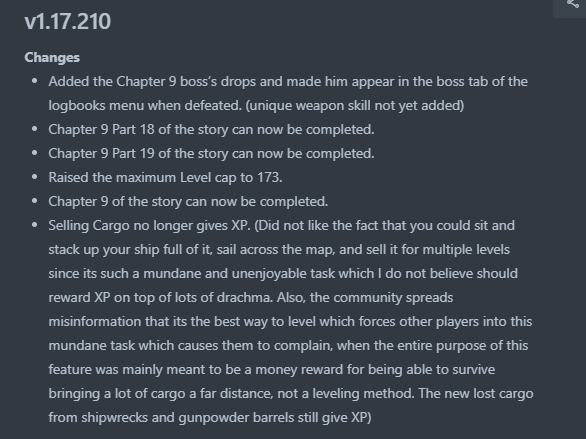Click line starting 'stack up your ship full'

pyautogui.click(x=279, y=250)
